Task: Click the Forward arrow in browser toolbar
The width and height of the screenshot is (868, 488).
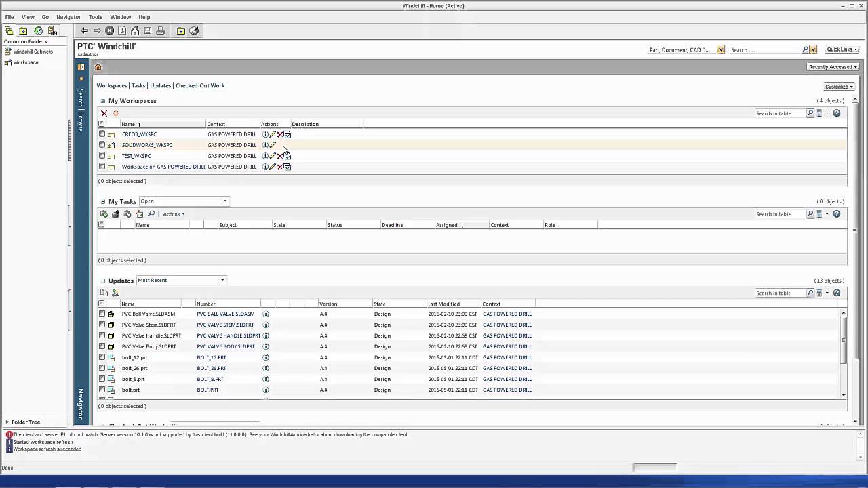Action: pos(97,30)
